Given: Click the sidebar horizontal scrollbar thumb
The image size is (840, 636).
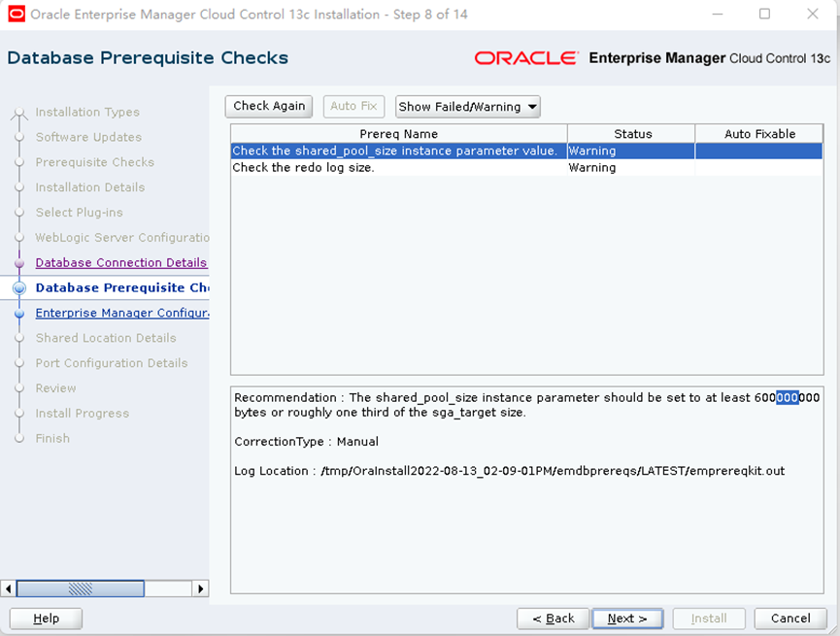Looking at the screenshot, I should (x=80, y=588).
